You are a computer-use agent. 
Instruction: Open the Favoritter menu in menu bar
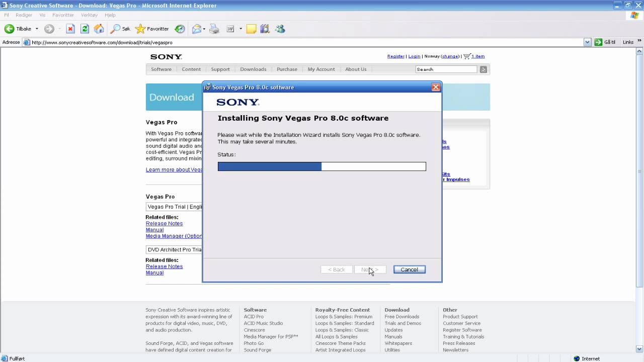point(63,15)
